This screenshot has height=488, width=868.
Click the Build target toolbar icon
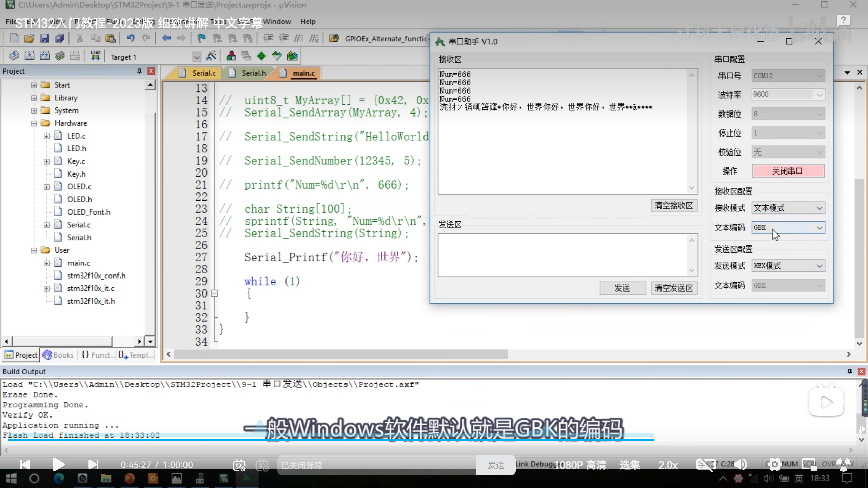click(29, 56)
